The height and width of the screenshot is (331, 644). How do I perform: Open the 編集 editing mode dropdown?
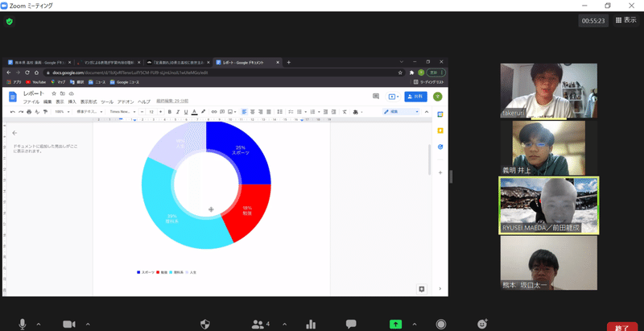pyautogui.click(x=401, y=112)
